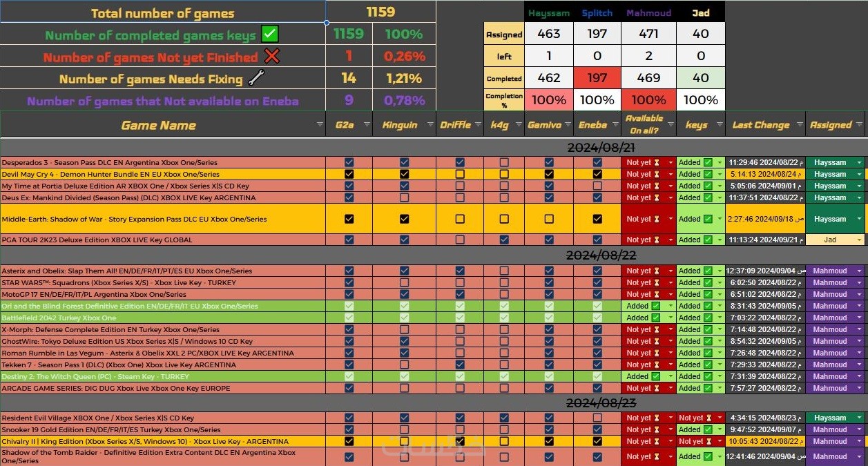Open keys Not yet dropdown for Resident Evil Village row
This screenshot has height=466, width=868.
(720, 418)
